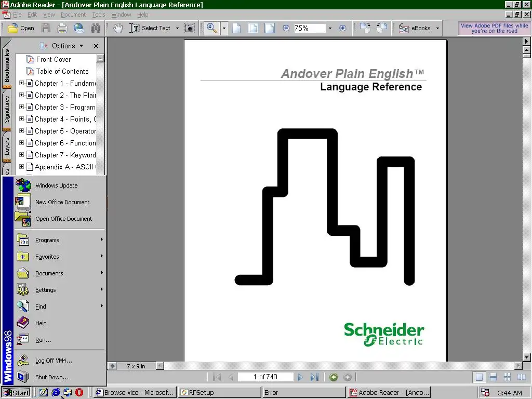Select the Chapter 6 - Function bookmark
The image size is (532, 399).
point(65,143)
